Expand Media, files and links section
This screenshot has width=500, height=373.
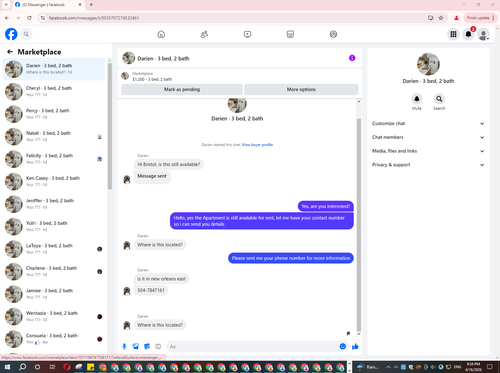pos(428,151)
